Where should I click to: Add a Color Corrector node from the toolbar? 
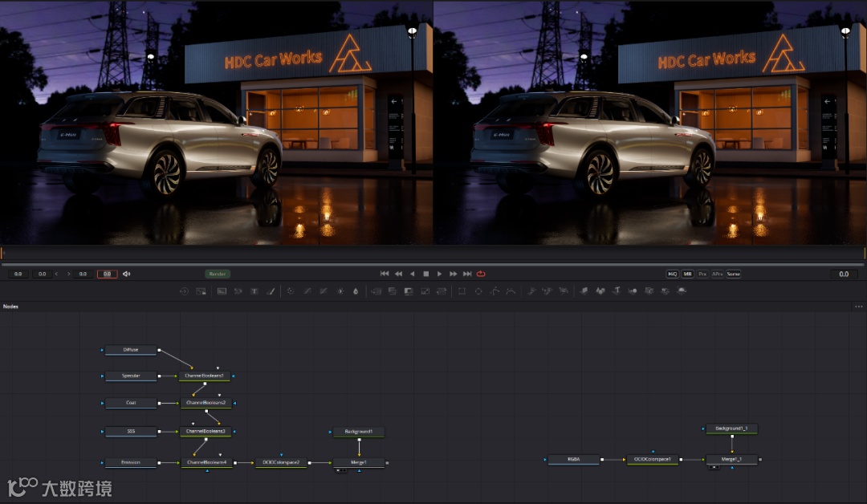(x=291, y=291)
